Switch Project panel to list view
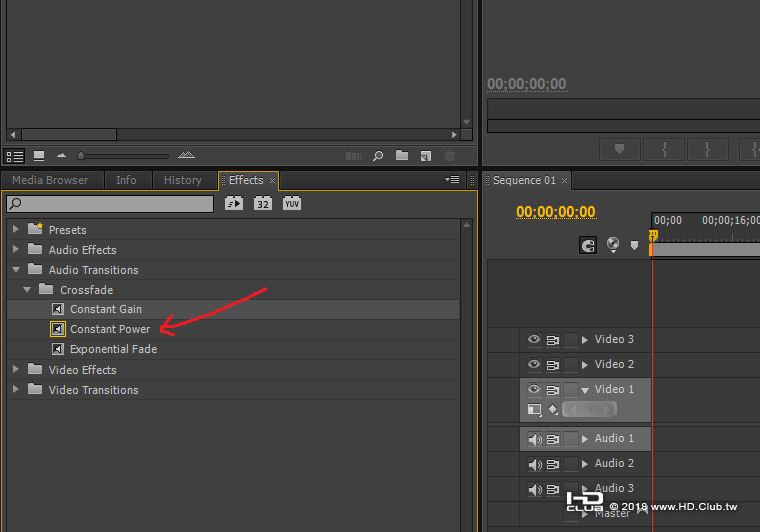Screen dimensions: 760x532 tap(14, 156)
